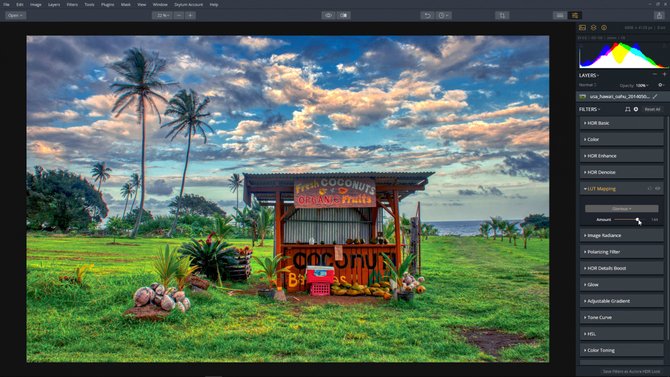
Task: Expand the Image Radiance filter
Action: [622, 236]
